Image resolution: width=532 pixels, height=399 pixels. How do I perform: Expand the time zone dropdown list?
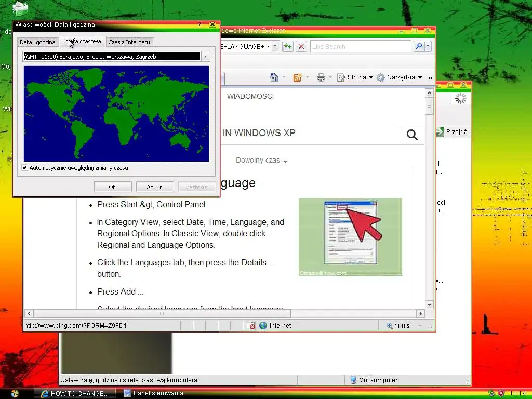click(206, 56)
